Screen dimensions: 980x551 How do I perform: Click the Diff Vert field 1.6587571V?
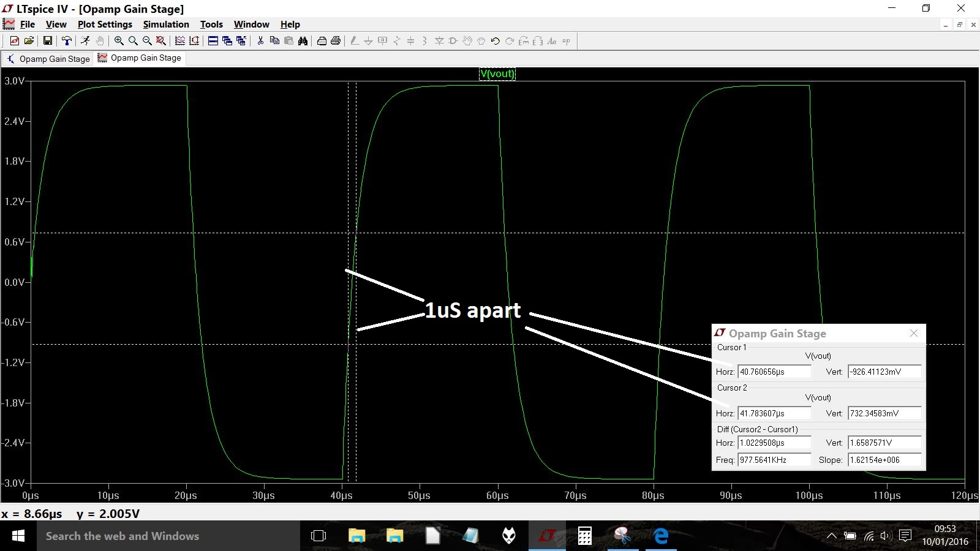pyautogui.click(x=884, y=443)
